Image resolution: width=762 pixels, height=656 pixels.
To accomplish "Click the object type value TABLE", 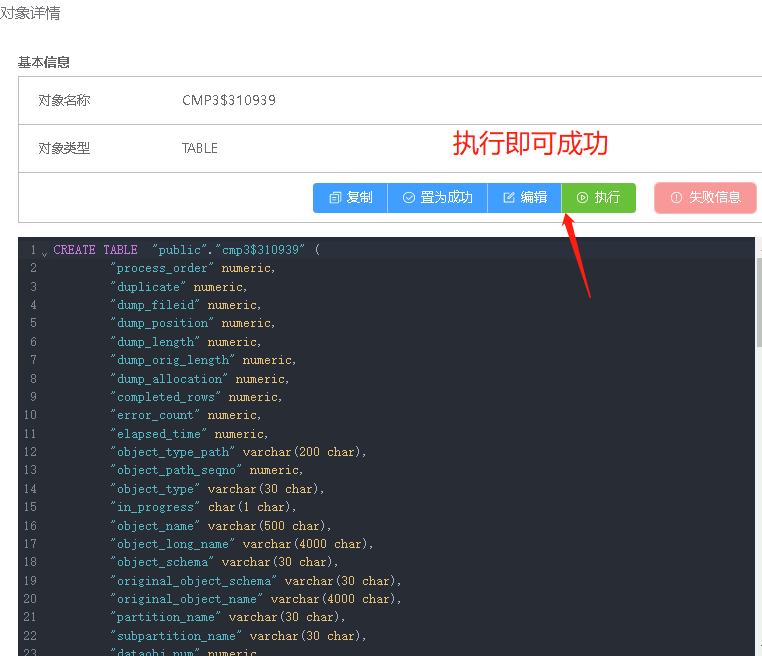I will pyautogui.click(x=199, y=148).
